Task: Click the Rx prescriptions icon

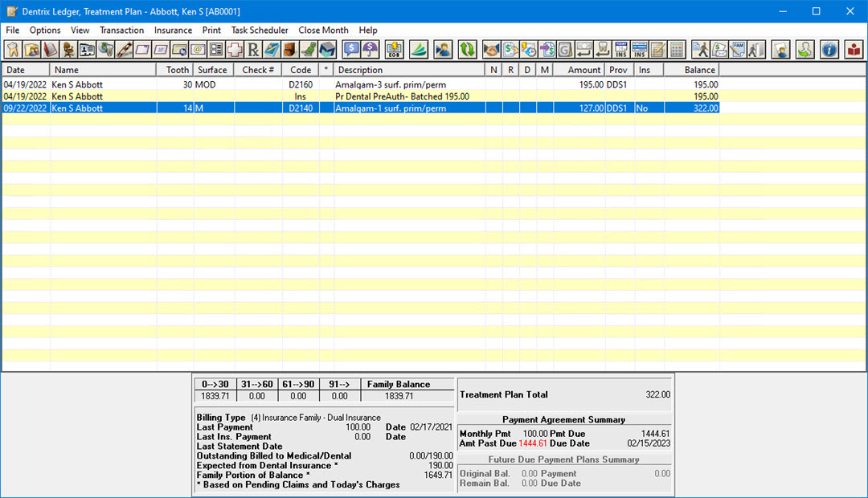Action: pos(253,50)
